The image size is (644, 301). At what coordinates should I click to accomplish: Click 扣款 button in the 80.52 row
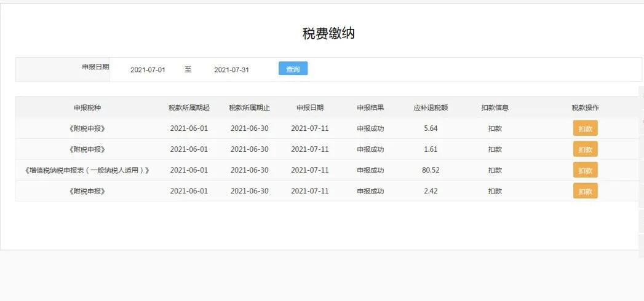(586, 170)
